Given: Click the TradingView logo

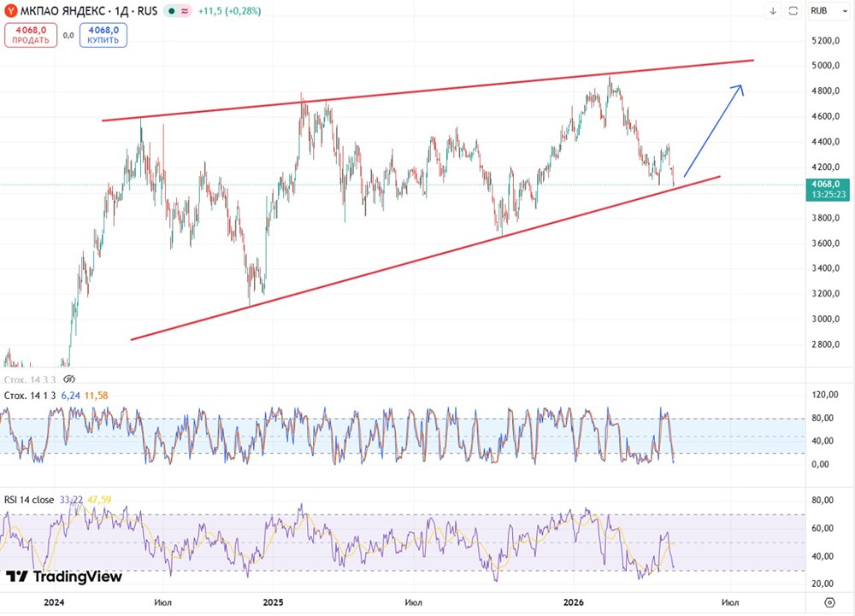Looking at the screenshot, I should click(x=64, y=576).
